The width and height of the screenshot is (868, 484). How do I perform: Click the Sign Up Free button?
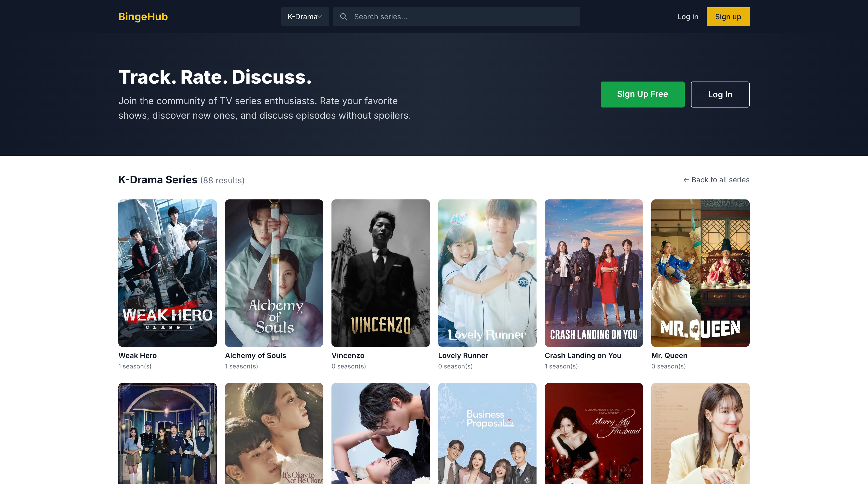(642, 94)
